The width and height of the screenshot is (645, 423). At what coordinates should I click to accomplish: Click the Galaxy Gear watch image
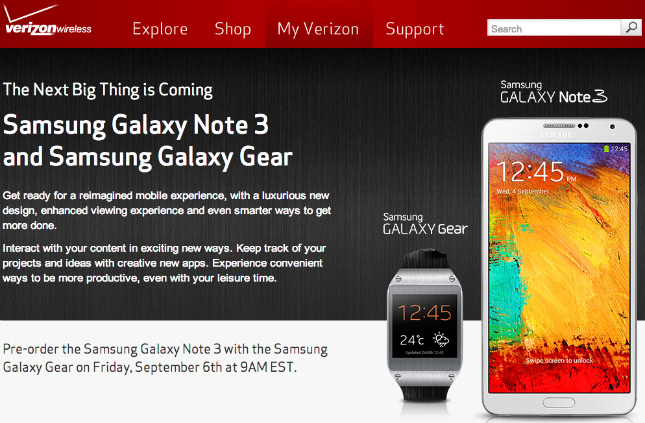click(425, 325)
